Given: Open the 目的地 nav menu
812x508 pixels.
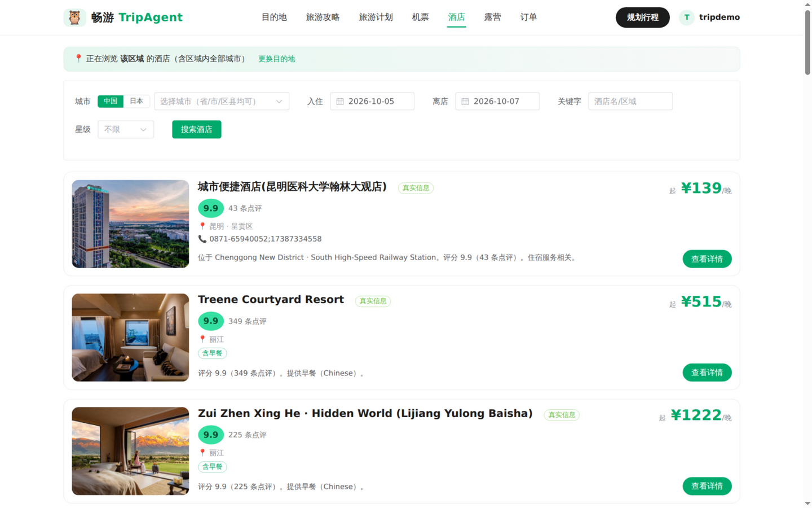Looking at the screenshot, I should coord(274,17).
